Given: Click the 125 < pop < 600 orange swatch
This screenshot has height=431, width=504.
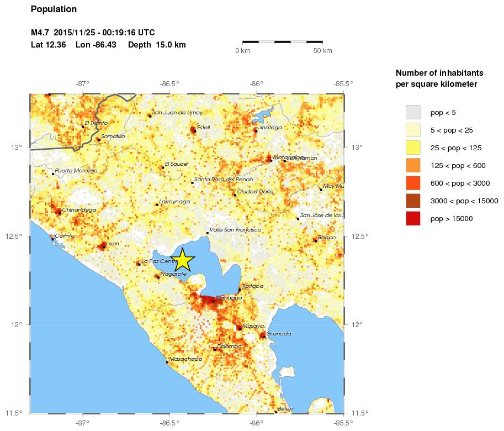Looking at the screenshot, I should pyautogui.click(x=413, y=165).
